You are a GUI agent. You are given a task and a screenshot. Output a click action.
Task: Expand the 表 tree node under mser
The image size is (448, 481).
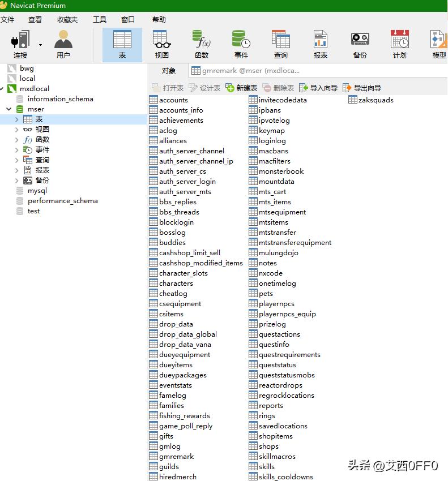point(17,119)
